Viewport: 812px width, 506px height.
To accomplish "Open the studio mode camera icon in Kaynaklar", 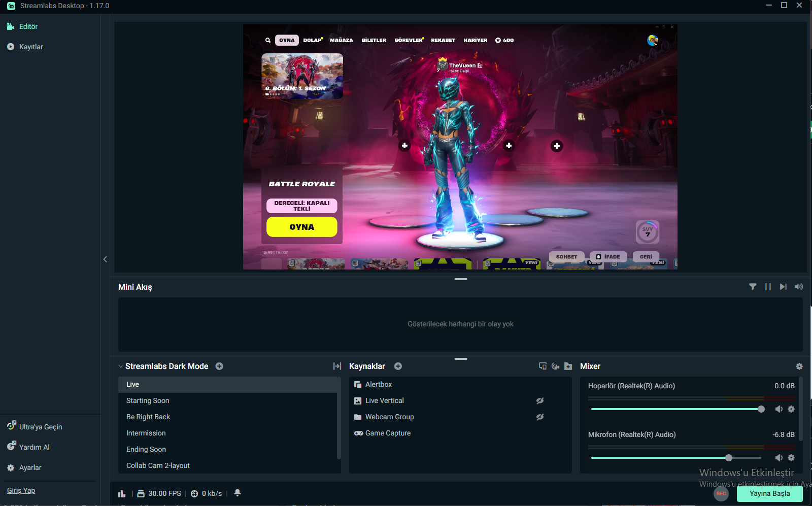I will [x=556, y=366].
